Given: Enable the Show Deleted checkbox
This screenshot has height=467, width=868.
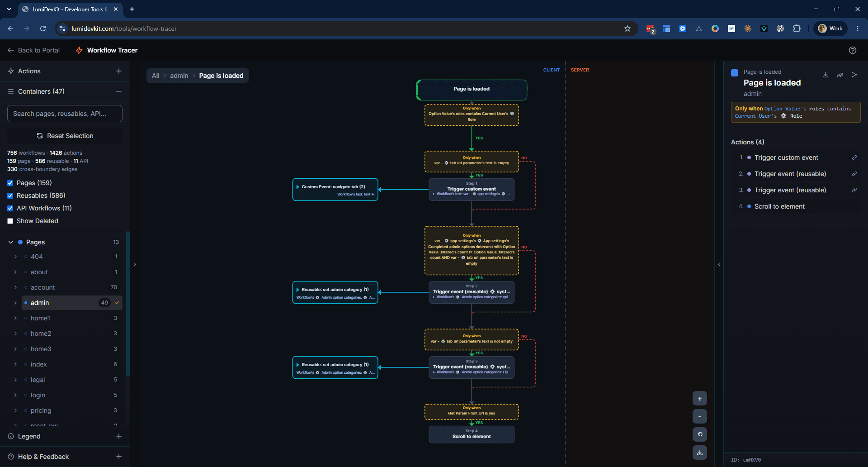Looking at the screenshot, I should 10,221.
